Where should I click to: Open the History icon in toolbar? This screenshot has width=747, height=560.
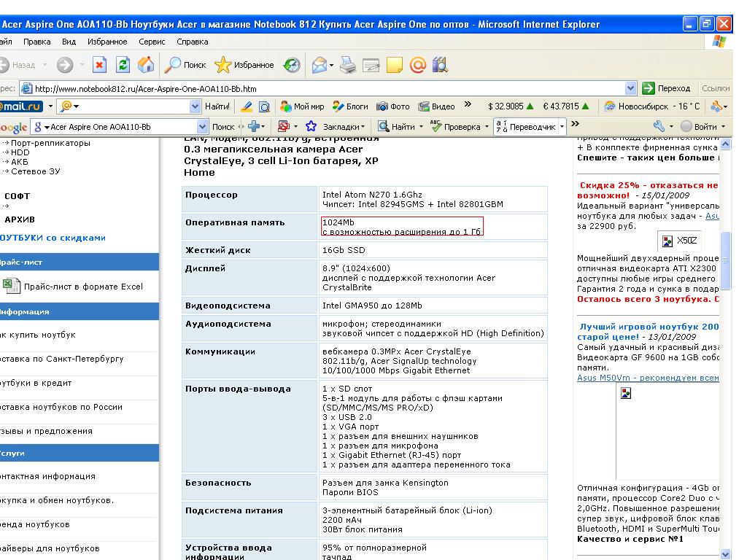pyautogui.click(x=292, y=65)
